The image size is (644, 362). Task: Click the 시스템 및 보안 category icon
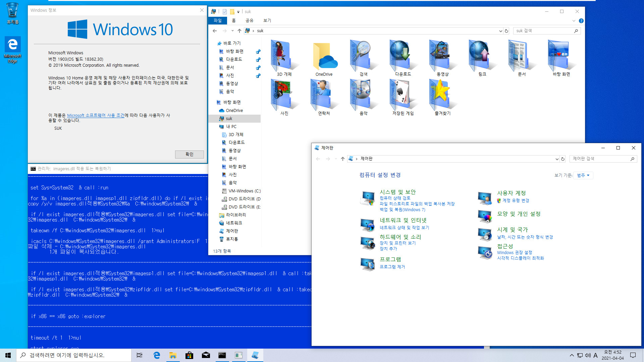click(367, 198)
